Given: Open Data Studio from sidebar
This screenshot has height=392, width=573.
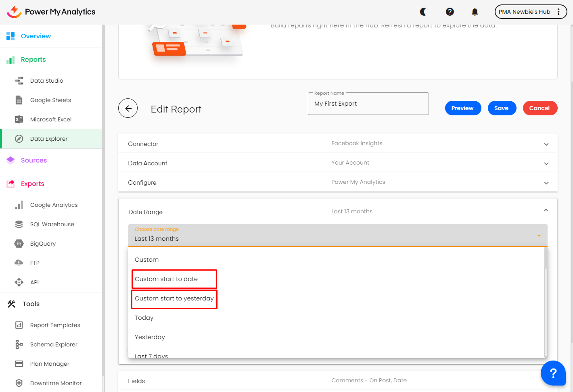Looking at the screenshot, I should 46,81.
